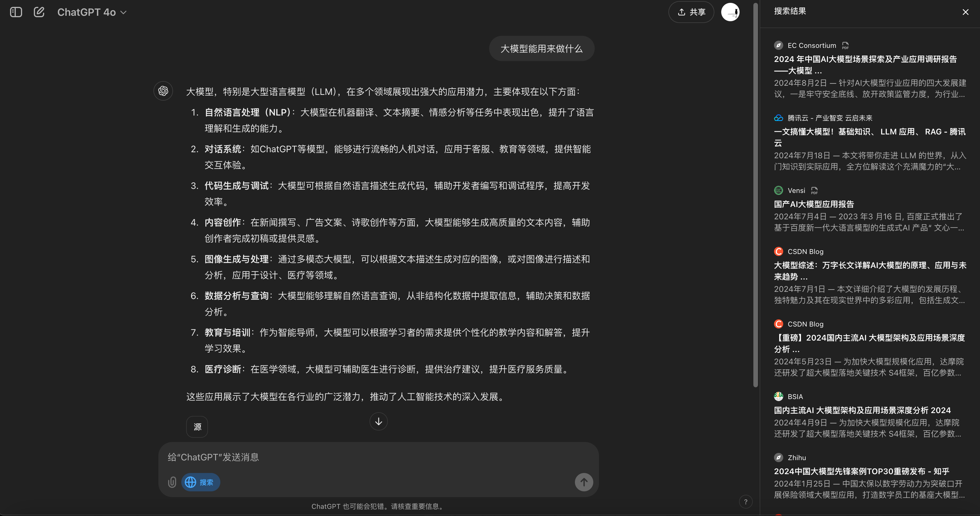
Task: Click the BSIA source favicon
Action: pos(778,396)
